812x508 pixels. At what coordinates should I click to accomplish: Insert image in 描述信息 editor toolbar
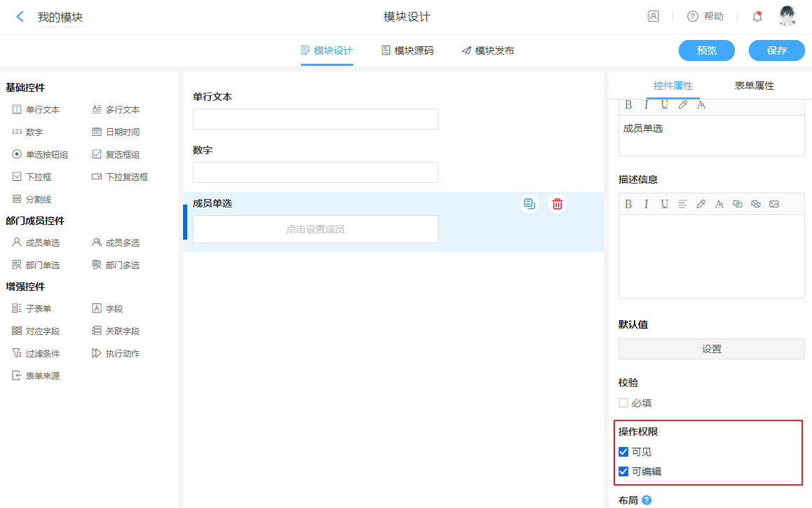[774, 204]
